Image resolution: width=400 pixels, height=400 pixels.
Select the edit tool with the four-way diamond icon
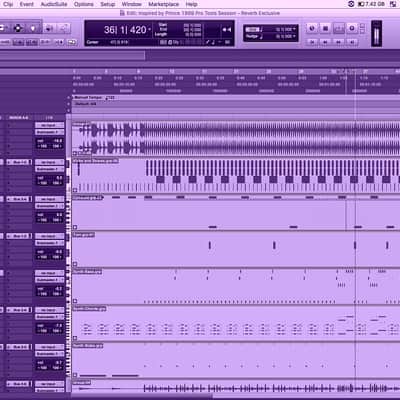[18, 28]
